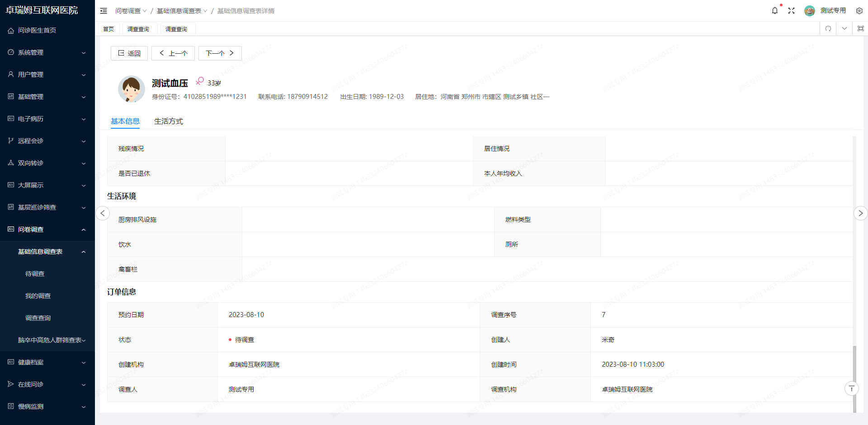The width and height of the screenshot is (868, 425).
Task: Open the 首页 page tab
Action: (x=108, y=29)
